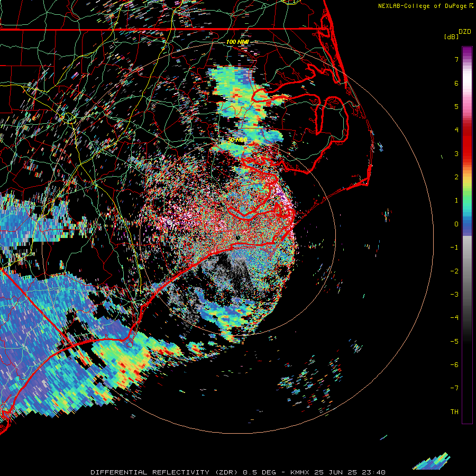Click the positive 2 dB scale label
The image size is (476, 476).
point(456,177)
